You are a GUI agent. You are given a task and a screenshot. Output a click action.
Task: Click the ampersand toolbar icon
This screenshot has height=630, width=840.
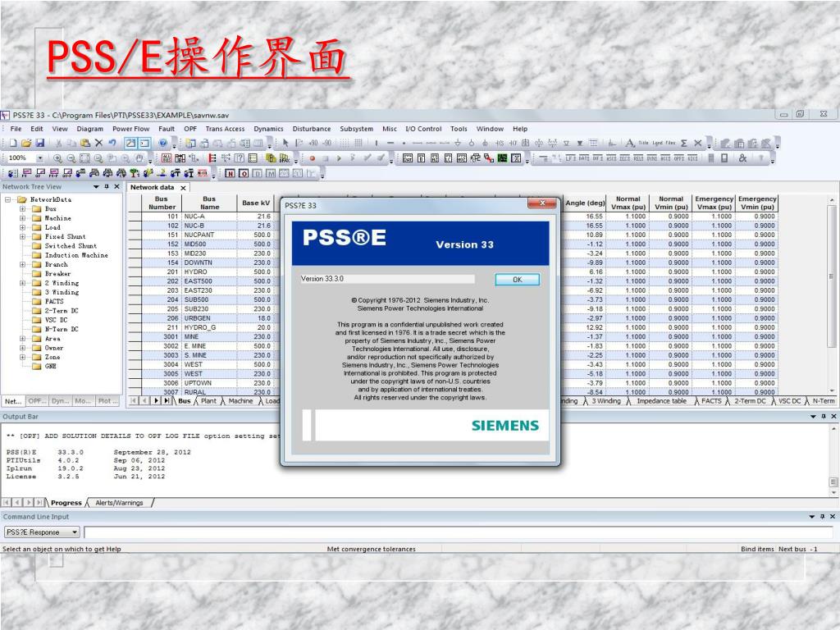pos(742,158)
